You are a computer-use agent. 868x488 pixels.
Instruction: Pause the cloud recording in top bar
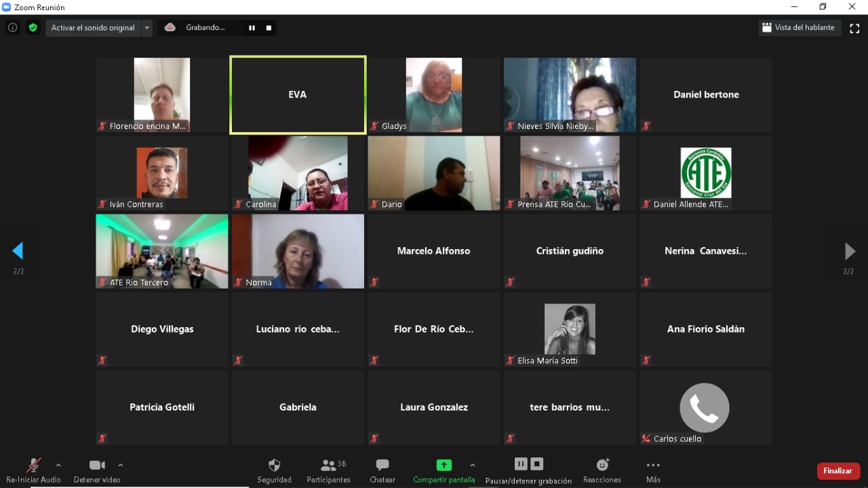pyautogui.click(x=252, y=28)
